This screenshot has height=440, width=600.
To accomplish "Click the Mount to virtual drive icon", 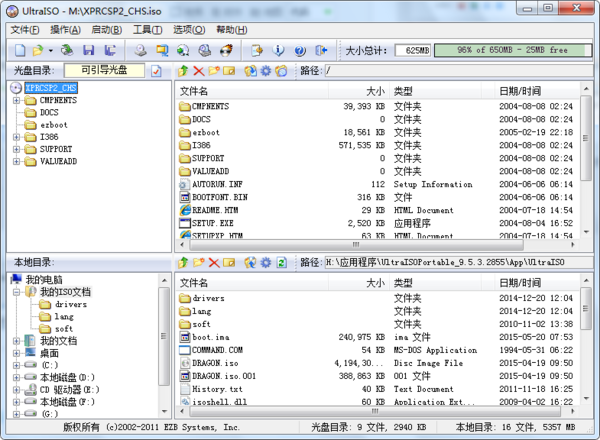I will [205, 50].
